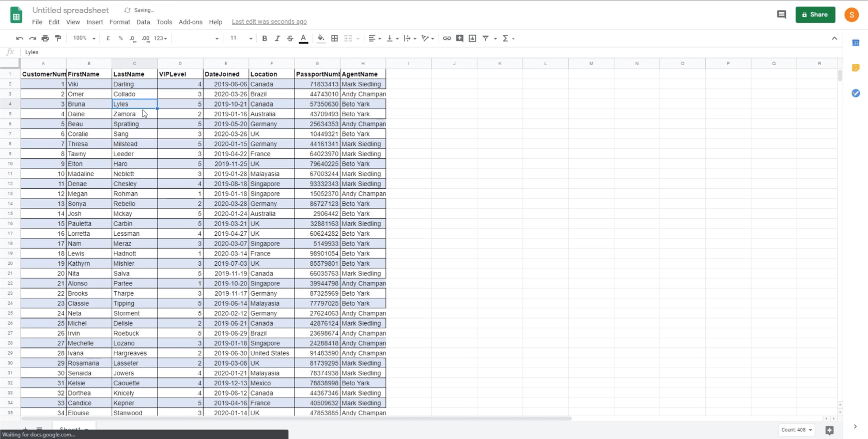Rename the 'Untitled spreadsheet' title
Viewport: 868px width, 439px height.
71,10
